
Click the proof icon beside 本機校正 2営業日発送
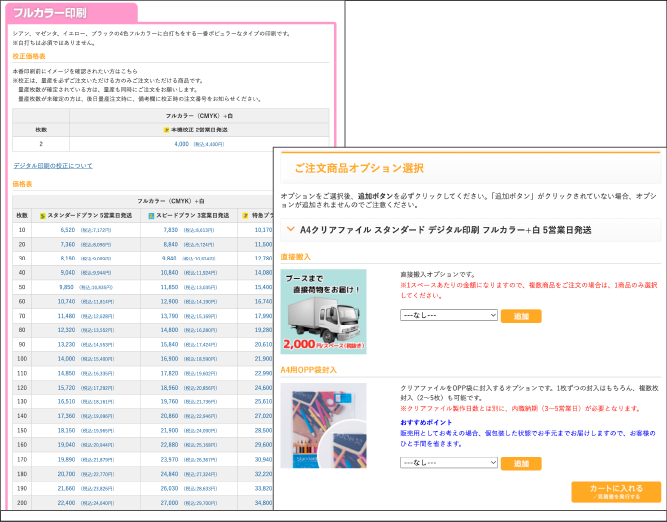(x=166, y=129)
